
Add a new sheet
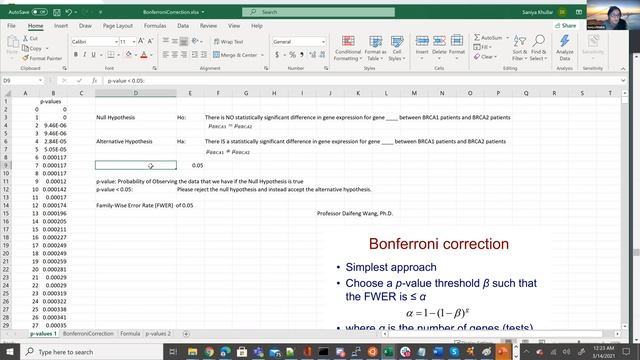(186, 334)
